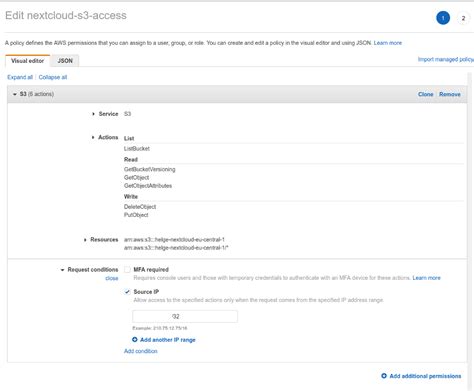Click the plus icon beside Add additional permissions
This screenshot has height=391, width=474.
(384, 376)
